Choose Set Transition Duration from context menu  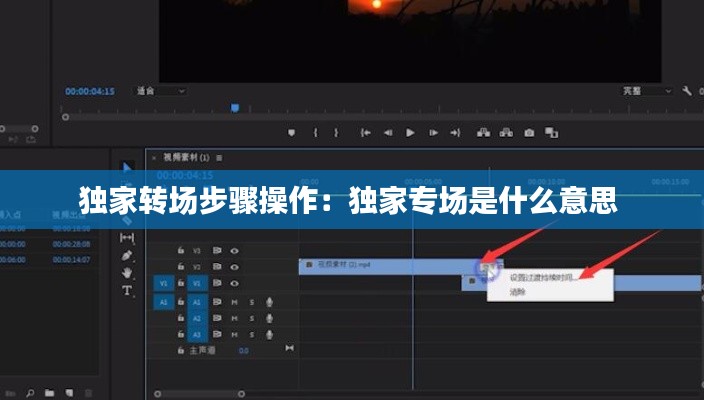point(544,278)
